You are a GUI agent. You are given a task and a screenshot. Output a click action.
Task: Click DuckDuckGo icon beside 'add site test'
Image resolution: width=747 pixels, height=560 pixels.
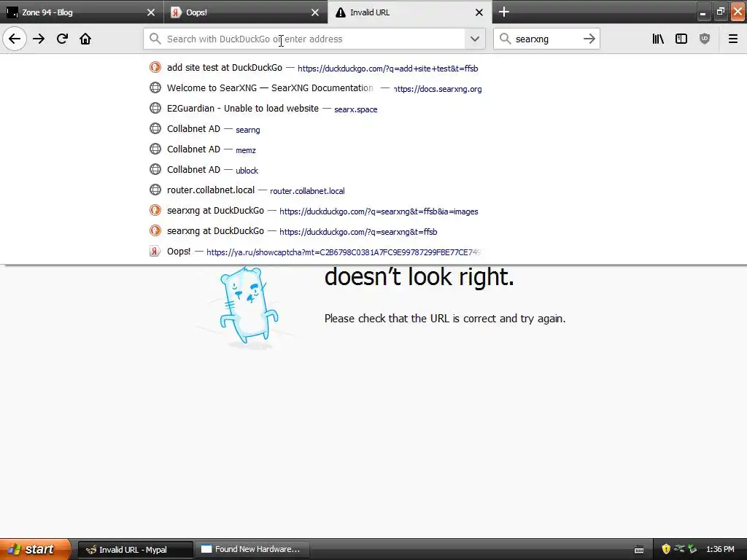tap(155, 67)
